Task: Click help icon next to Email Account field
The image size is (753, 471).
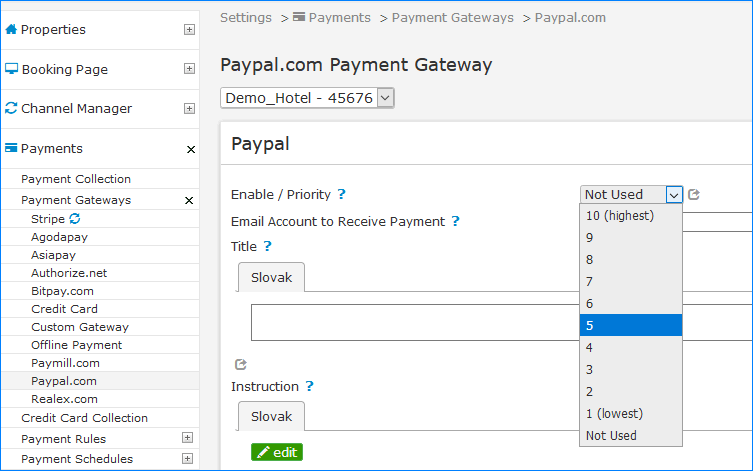Action: (x=456, y=221)
